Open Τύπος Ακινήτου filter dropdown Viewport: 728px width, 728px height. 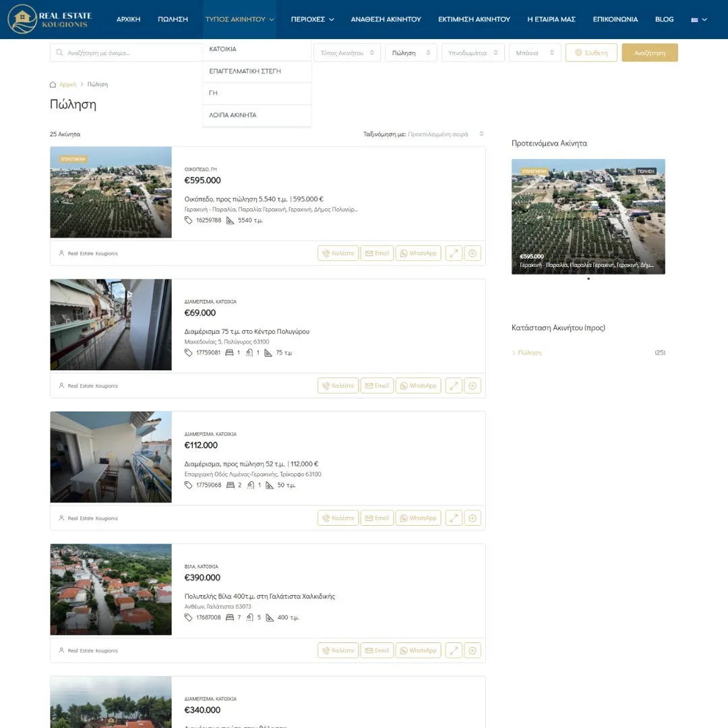point(347,53)
